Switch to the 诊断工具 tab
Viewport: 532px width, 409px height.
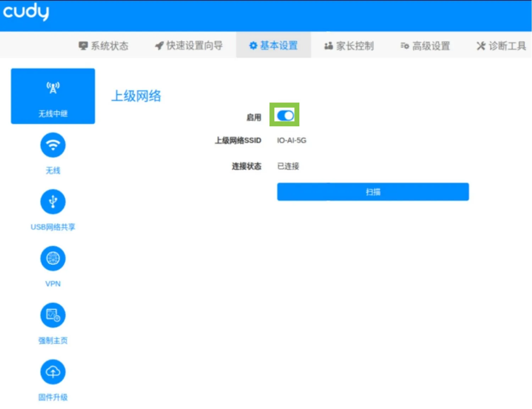[501, 46]
